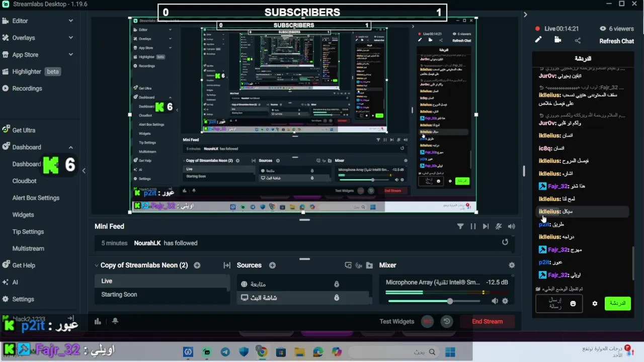Screen dimensions: 644x362
Task: Open Cloudbot under Dashboard
Action: (x=24, y=181)
